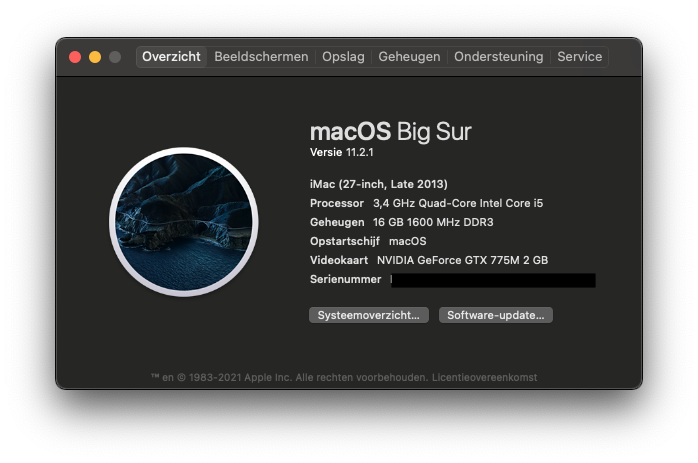698x463 pixels.
Task: Click the redacted Serienummer field
Action: pyautogui.click(x=493, y=280)
